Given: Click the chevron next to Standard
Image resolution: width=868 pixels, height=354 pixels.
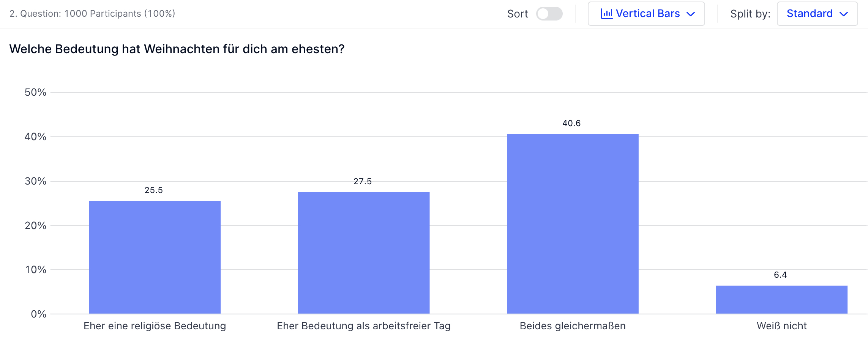Looking at the screenshot, I should (844, 14).
